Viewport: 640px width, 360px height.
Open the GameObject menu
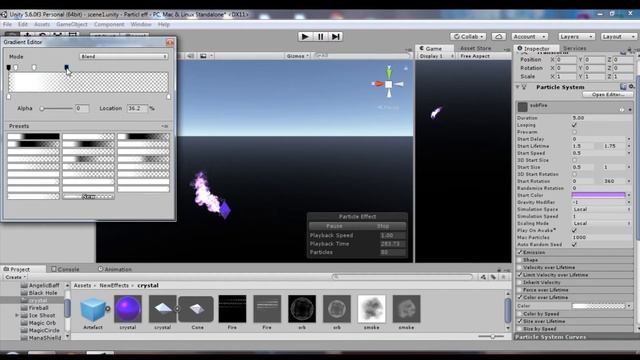coord(72,24)
